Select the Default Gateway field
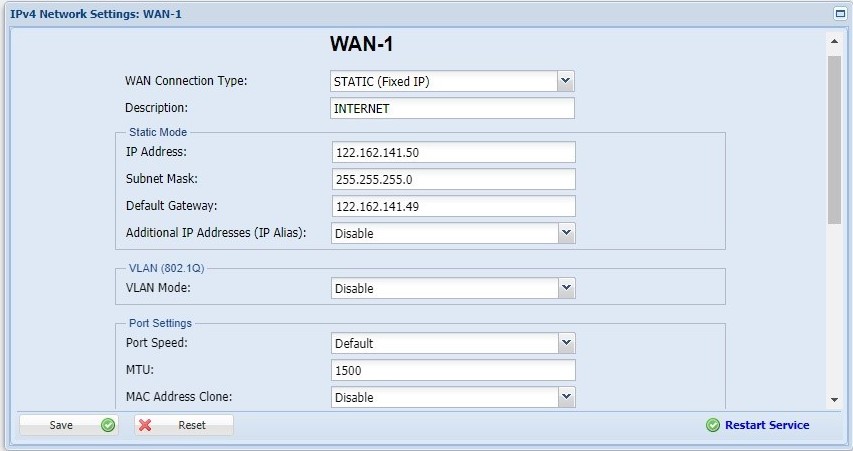Image resolution: width=853 pixels, height=451 pixels. pyautogui.click(x=453, y=206)
